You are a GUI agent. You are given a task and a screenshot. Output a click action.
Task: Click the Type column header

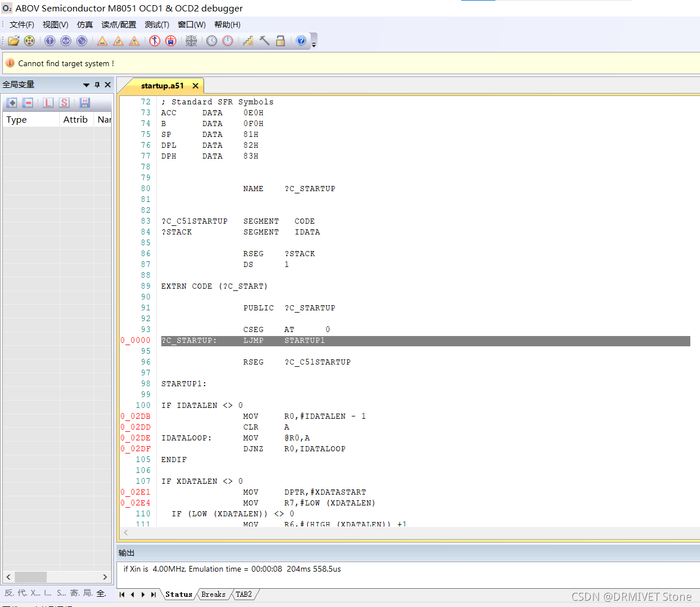pyautogui.click(x=31, y=120)
